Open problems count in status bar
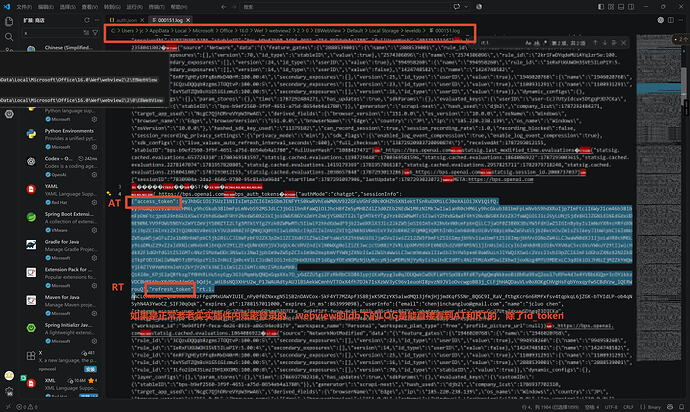Viewport: 690px width, 412px height. [27, 407]
